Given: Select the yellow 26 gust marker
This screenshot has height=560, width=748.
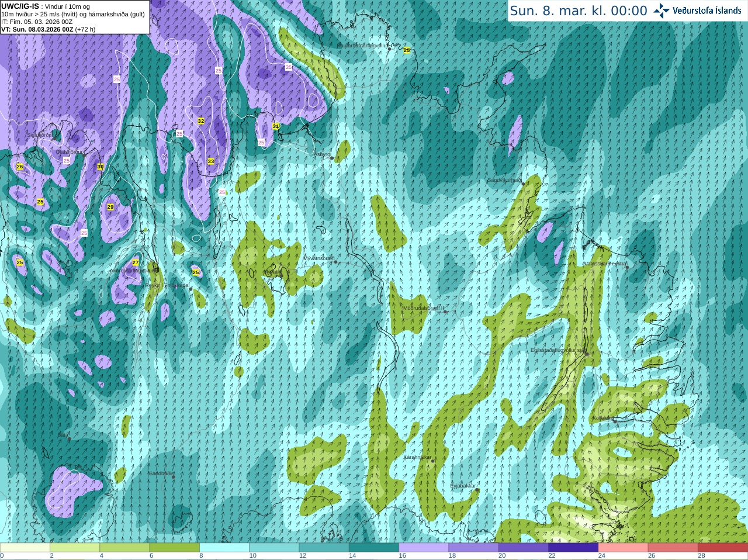Looking at the screenshot, I should pyautogui.click(x=20, y=167).
